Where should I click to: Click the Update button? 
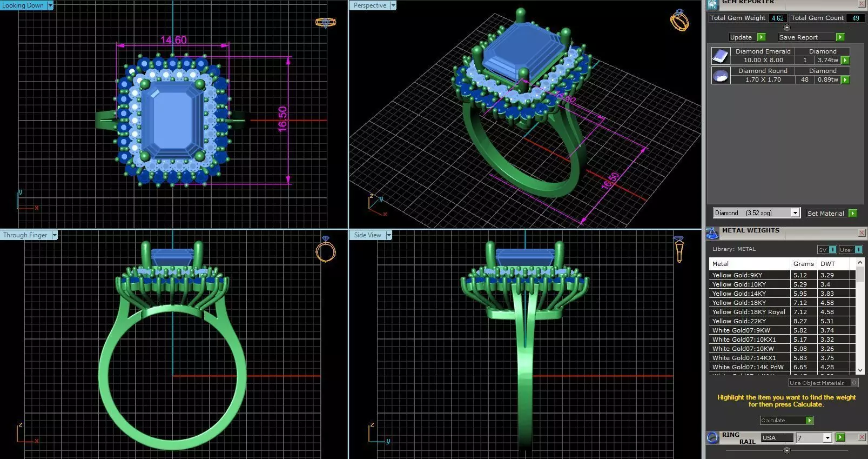point(741,37)
